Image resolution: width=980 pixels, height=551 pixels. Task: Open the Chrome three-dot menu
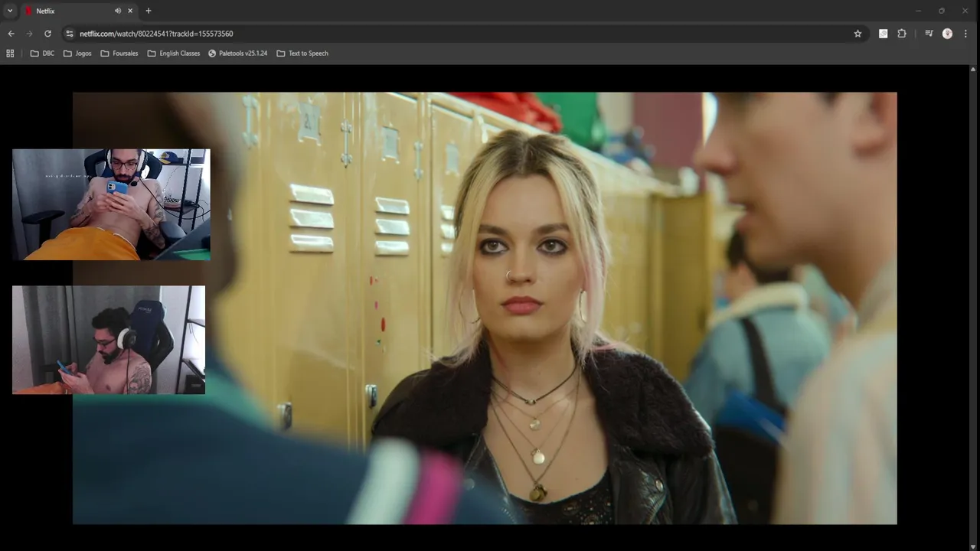965,34
